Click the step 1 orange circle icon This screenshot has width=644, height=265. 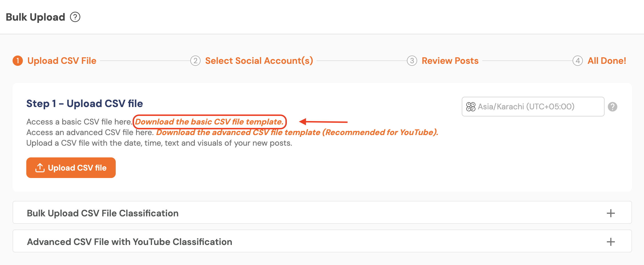[x=18, y=61]
